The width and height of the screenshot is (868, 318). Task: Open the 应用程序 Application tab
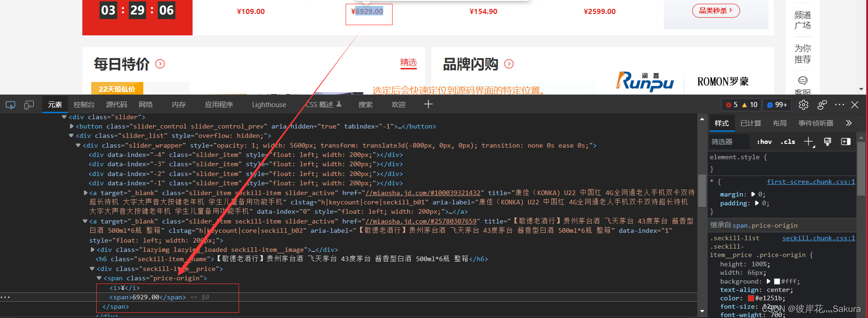pos(219,105)
